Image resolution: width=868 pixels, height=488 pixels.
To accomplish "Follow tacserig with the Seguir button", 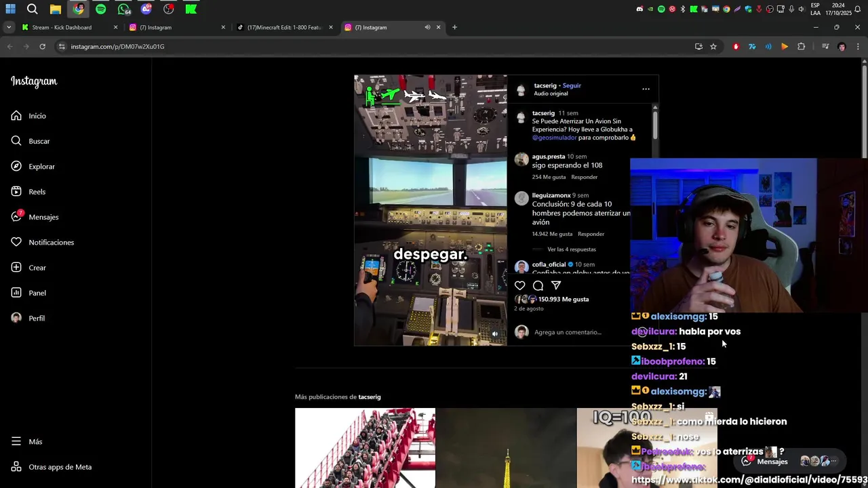I will coord(572,85).
